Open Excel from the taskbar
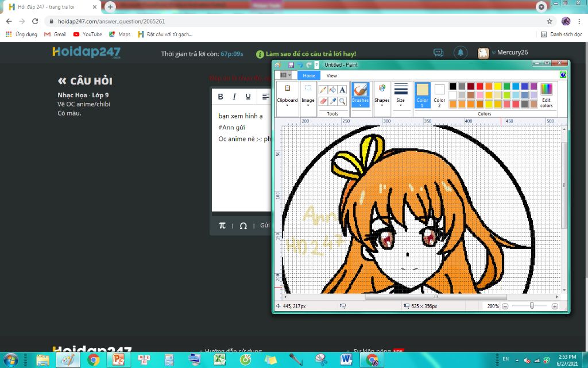This screenshot has height=368, width=588. (220, 360)
